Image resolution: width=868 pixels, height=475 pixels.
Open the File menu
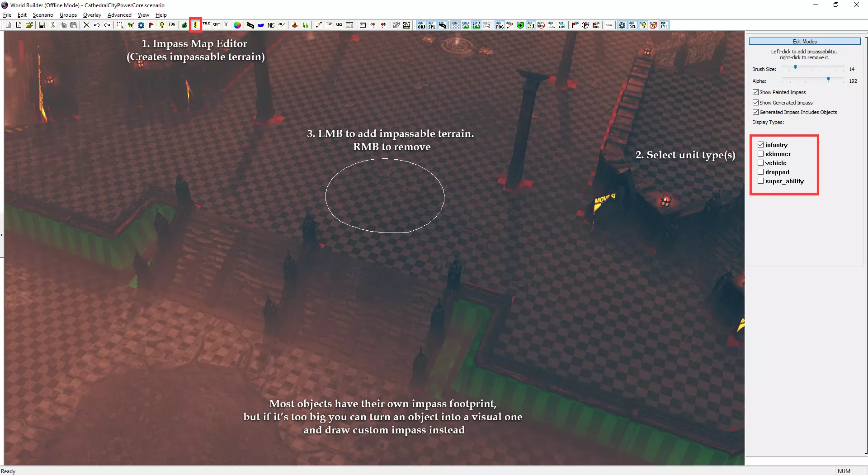[7, 15]
